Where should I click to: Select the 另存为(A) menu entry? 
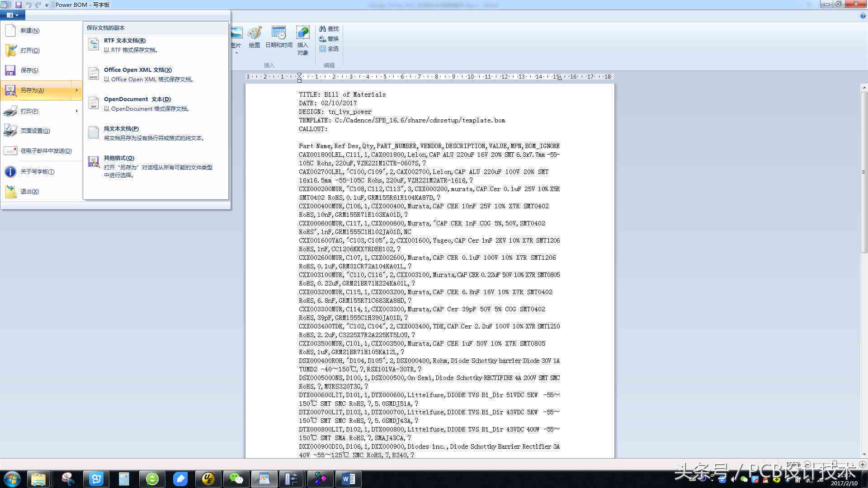tap(36, 90)
